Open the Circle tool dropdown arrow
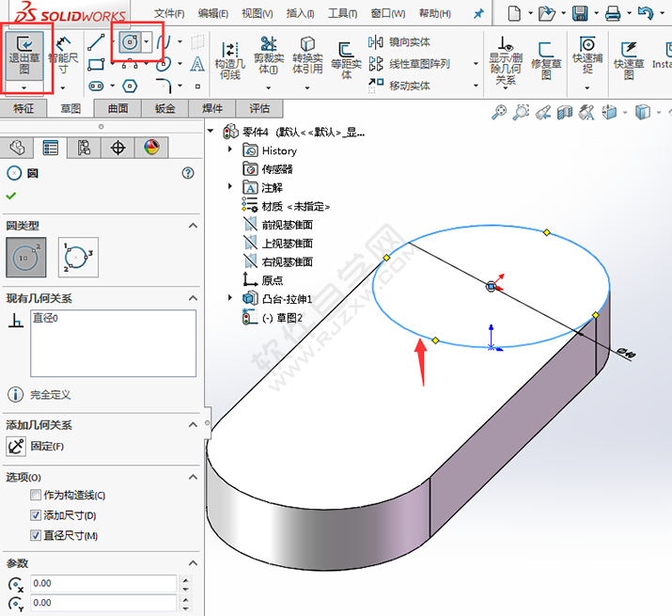Viewport: 672px width, 616px height. point(147,42)
